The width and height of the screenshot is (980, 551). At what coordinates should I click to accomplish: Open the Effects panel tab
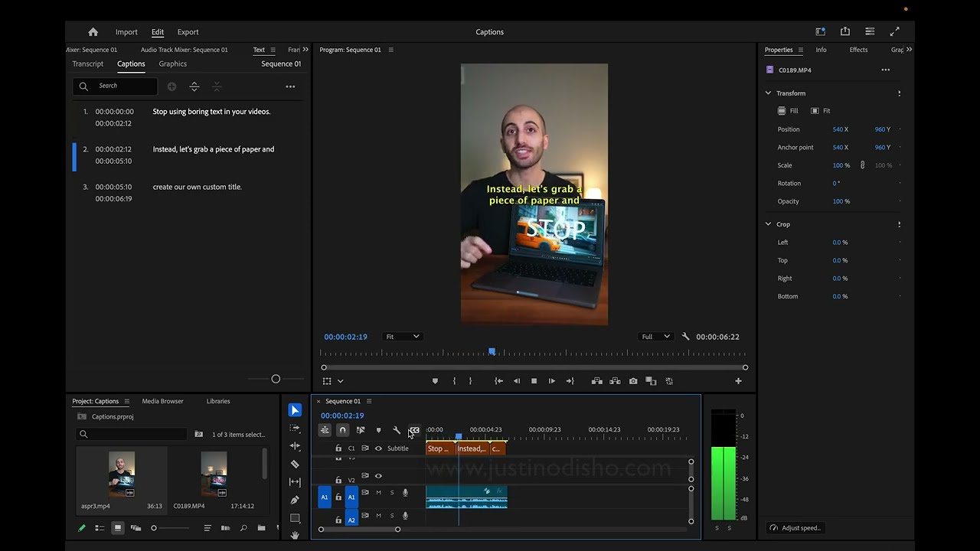(x=858, y=50)
